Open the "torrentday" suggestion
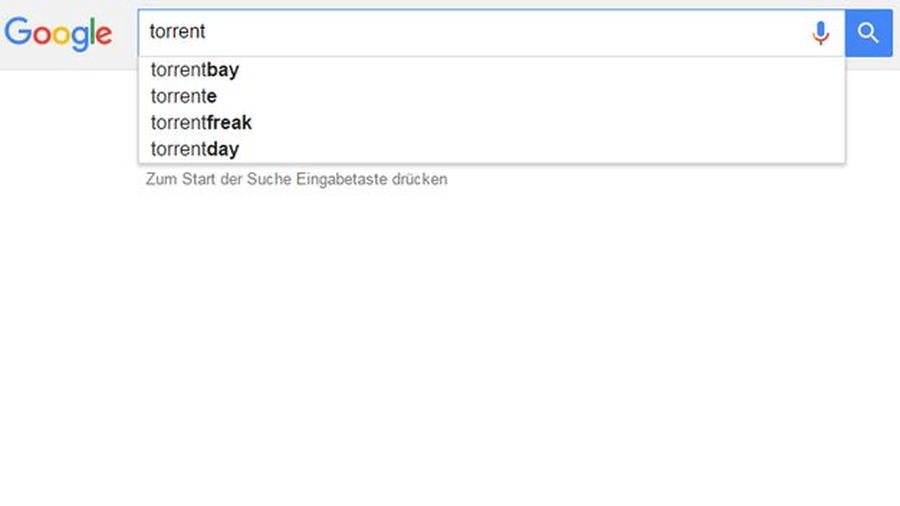The width and height of the screenshot is (900, 506). tap(195, 149)
